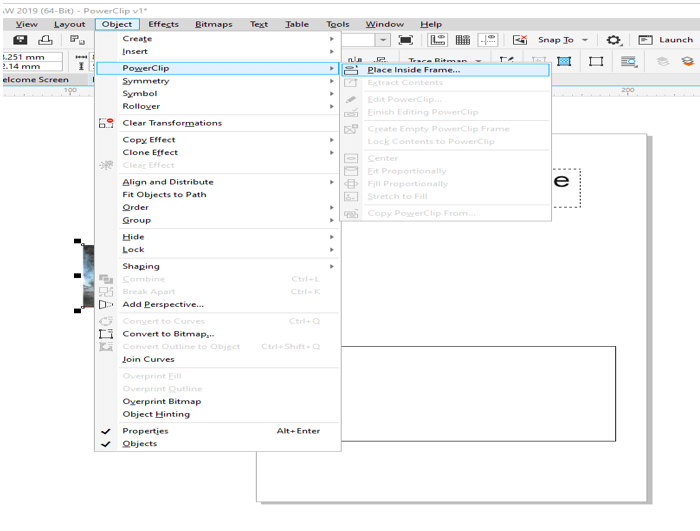Expand the Shaping submenu
Screen dimensions: 700x531
[218, 267]
